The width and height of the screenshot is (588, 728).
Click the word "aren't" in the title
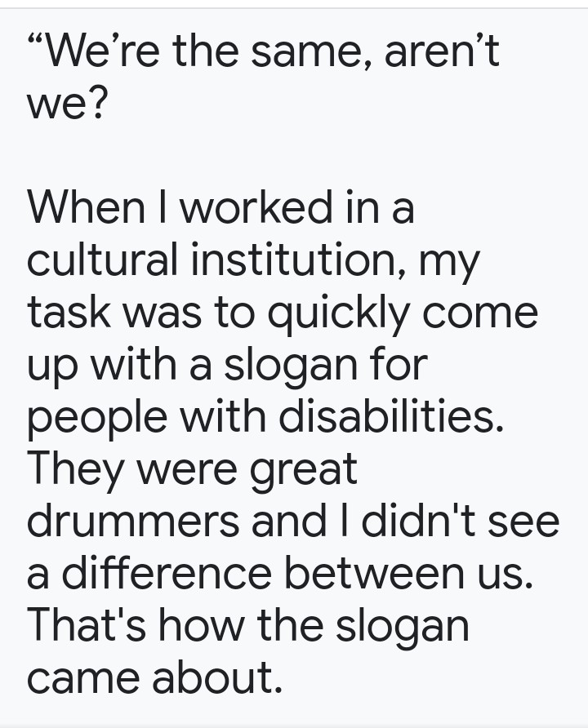coord(442,51)
